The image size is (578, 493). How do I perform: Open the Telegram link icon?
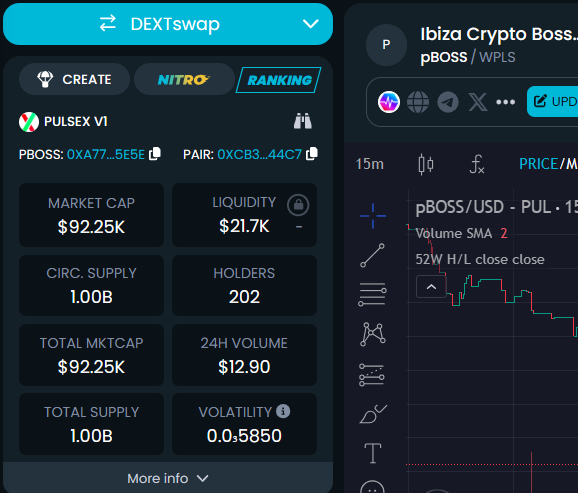(x=448, y=102)
